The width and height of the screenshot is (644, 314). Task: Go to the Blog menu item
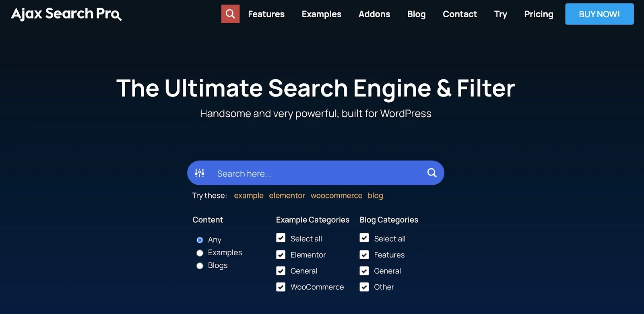pyautogui.click(x=416, y=14)
